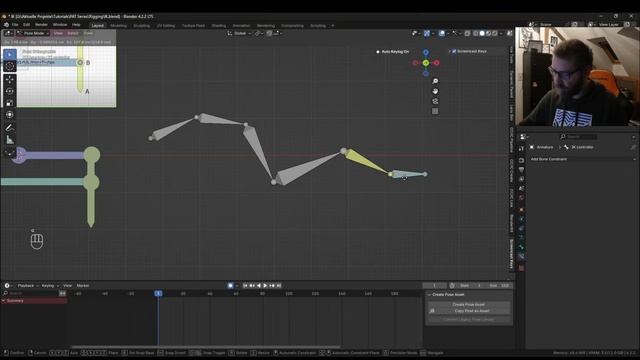Click the right red X axis gizmo ball
The height and width of the screenshot is (360, 640).
[x=436, y=63]
